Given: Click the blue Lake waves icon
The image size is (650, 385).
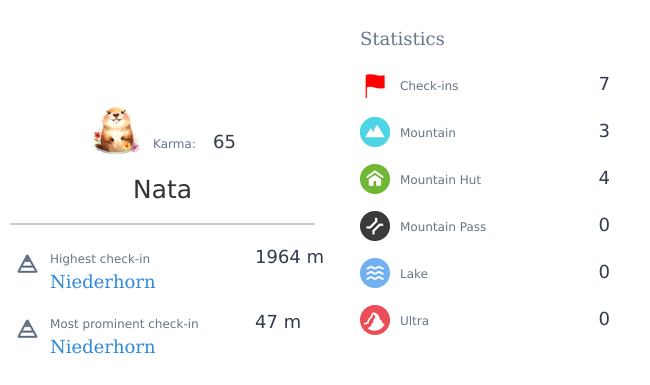Looking at the screenshot, I should (x=375, y=273).
